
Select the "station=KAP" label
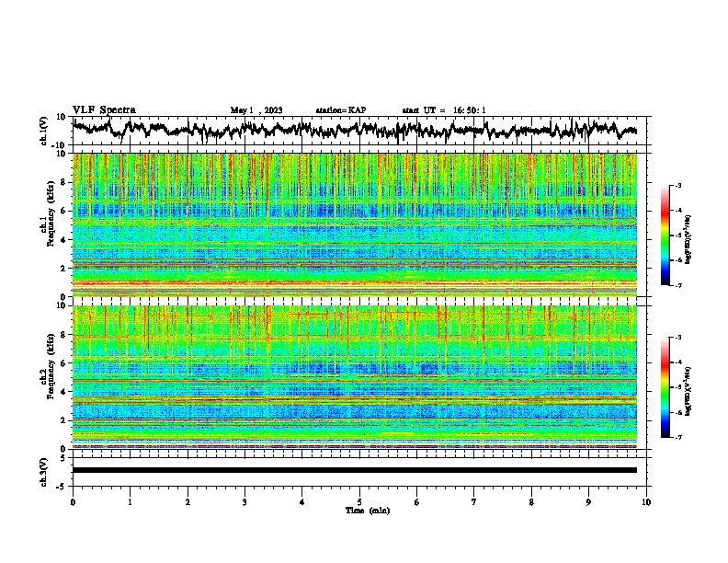(341, 110)
